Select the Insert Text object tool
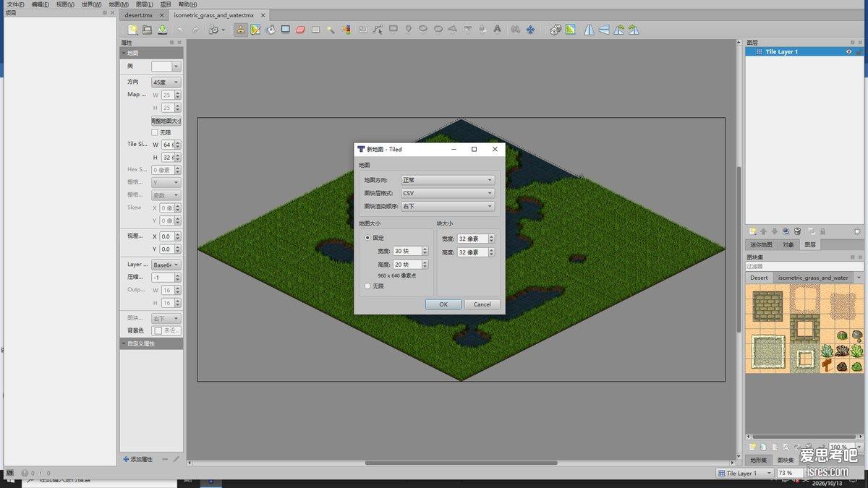The height and width of the screenshot is (488, 868). pyautogui.click(x=497, y=30)
